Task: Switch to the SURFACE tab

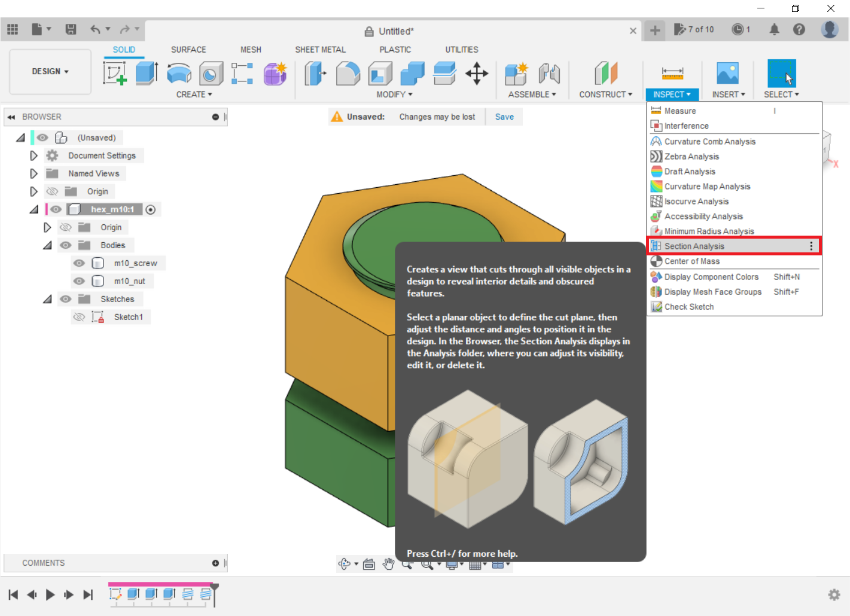Action: pyautogui.click(x=188, y=50)
